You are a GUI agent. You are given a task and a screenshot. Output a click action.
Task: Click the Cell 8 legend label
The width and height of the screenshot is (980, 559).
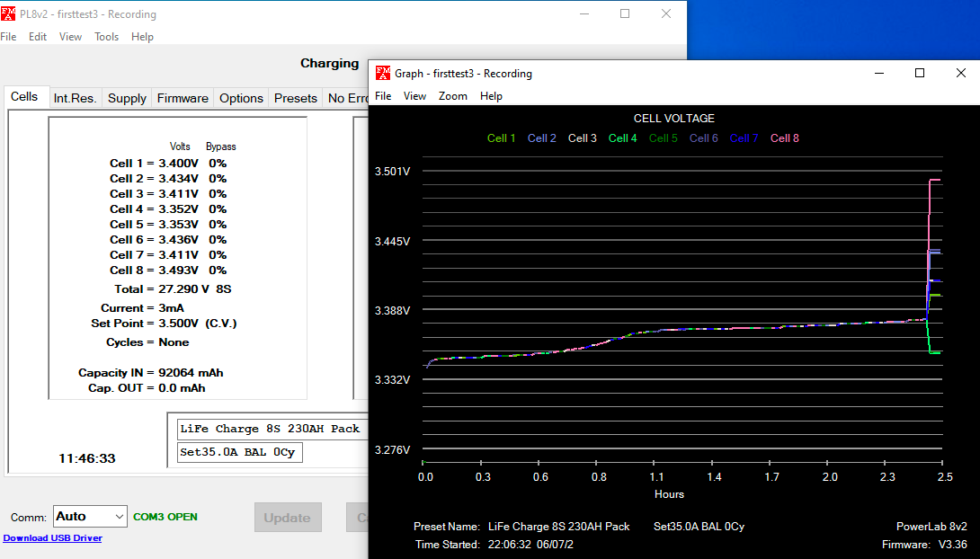(x=785, y=138)
